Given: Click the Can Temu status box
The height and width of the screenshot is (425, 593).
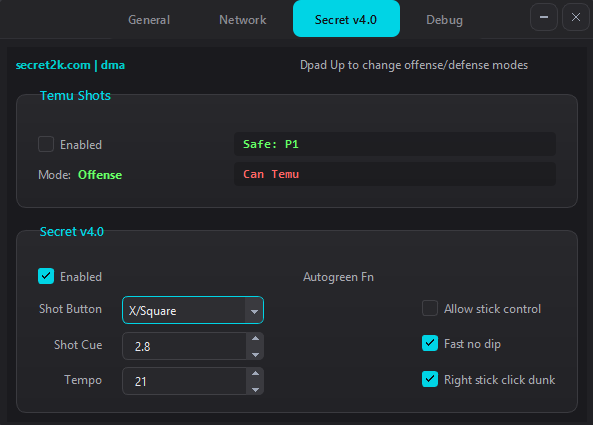Looking at the screenshot, I should point(395,174).
